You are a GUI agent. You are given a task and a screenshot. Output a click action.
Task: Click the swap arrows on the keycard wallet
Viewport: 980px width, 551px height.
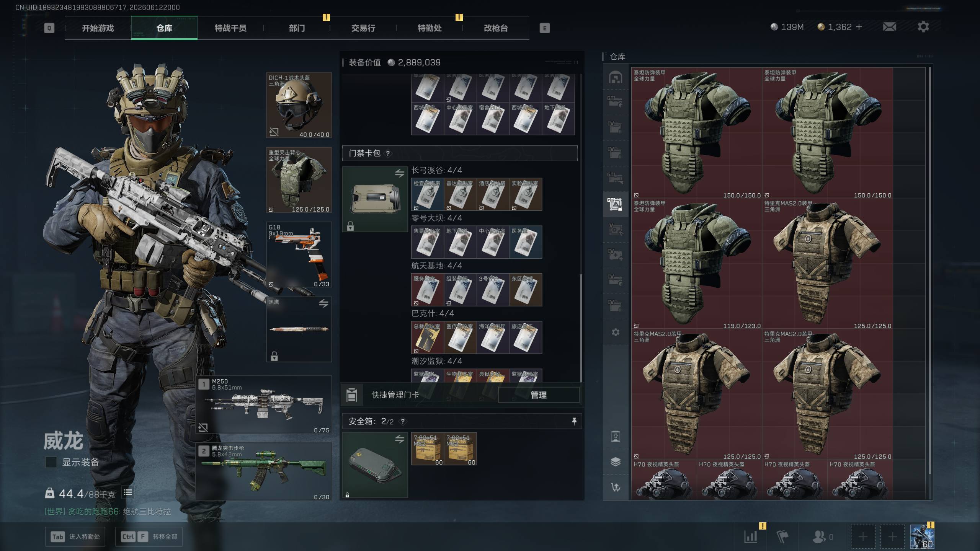pyautogui.click(x=399, y=173)
